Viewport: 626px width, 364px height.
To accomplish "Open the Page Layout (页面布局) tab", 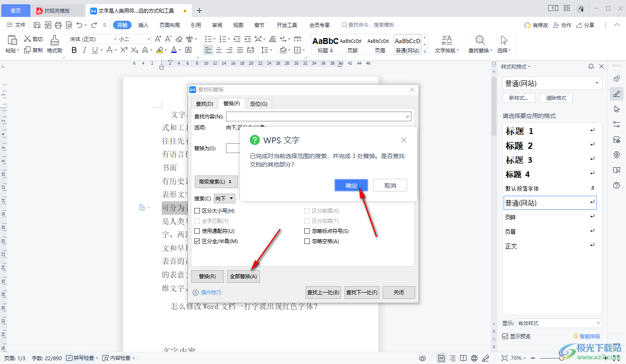I will tap(170, 25).
